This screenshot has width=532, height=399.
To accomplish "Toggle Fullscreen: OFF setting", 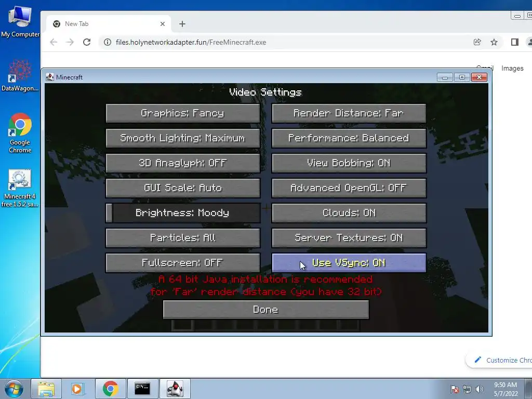I will (183, 263).
